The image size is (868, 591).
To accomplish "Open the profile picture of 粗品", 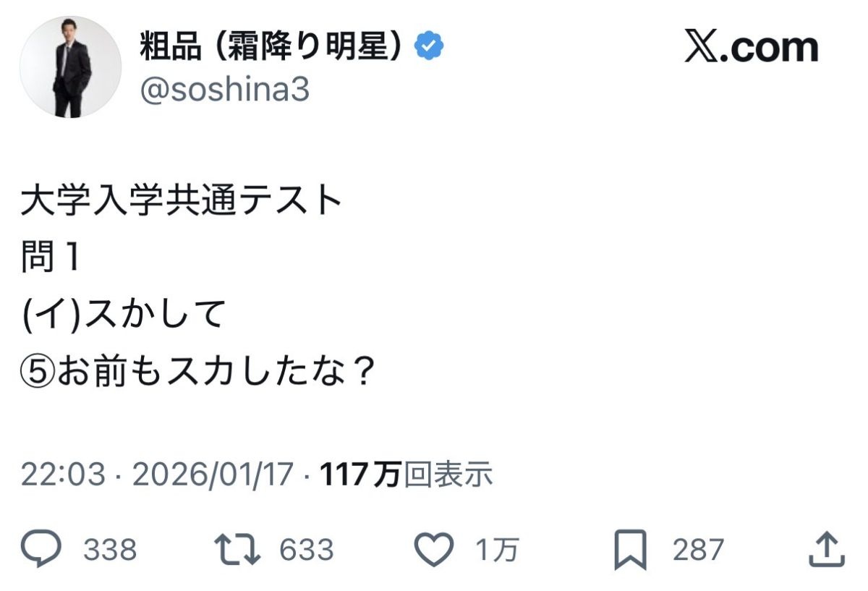I will [x=70, y=67].
